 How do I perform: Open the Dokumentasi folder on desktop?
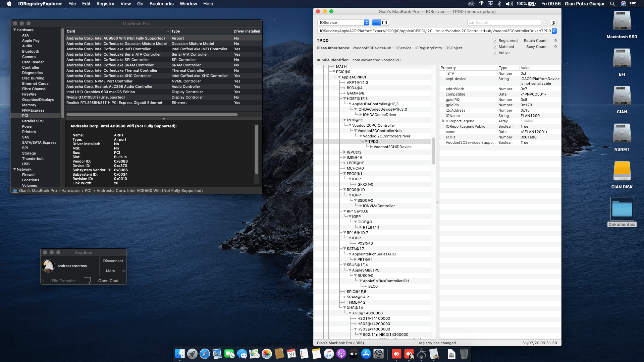pos(622,209)
